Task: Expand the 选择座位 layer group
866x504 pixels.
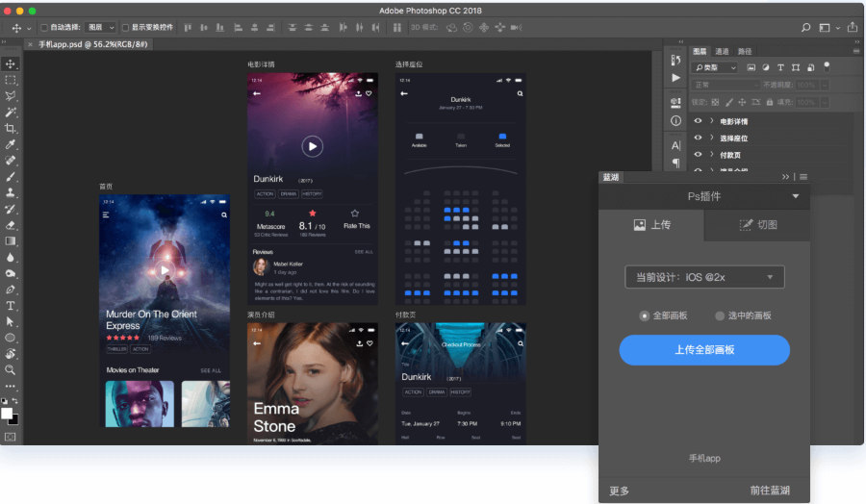Action: click(x=712, y=138)
